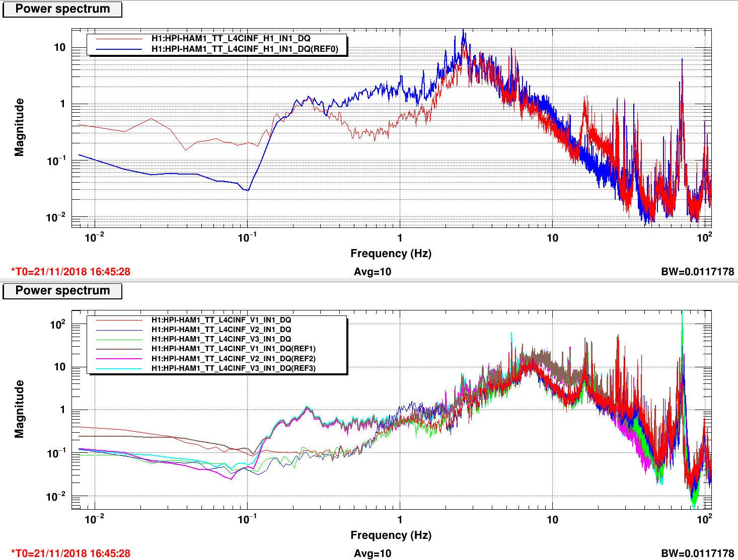Select V3_IN1_DQ(REF3) cyan legend entry
Image resolution: width=738 pixels, height=560 pixels.
click(x=217, y=368)
